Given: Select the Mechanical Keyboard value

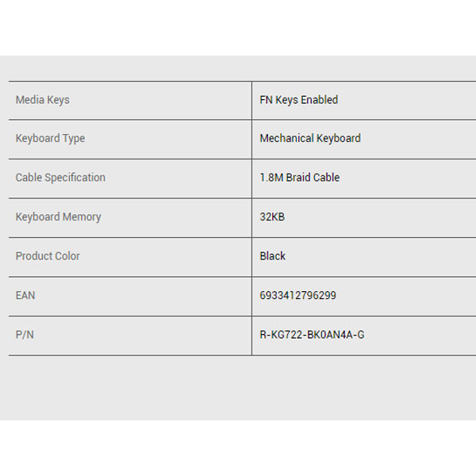Looking at the screenshot, I should [x=309, y=138].
